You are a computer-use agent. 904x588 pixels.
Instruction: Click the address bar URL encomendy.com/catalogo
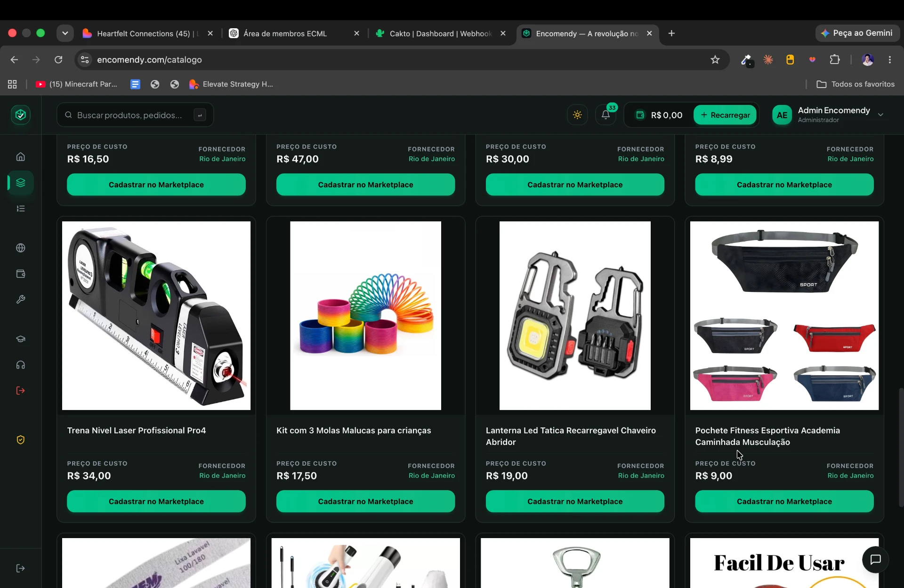click(149, 60)
